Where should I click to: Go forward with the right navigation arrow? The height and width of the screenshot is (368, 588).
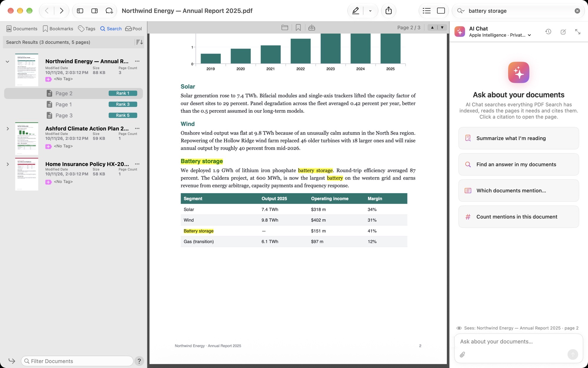coord(61,11)
